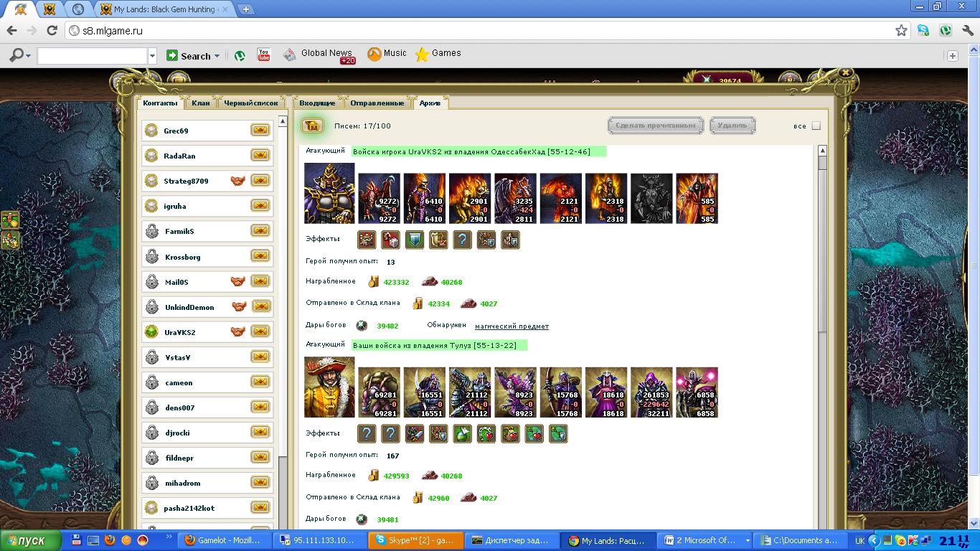Open mail icon for Strateg8709

click(260, 181)
